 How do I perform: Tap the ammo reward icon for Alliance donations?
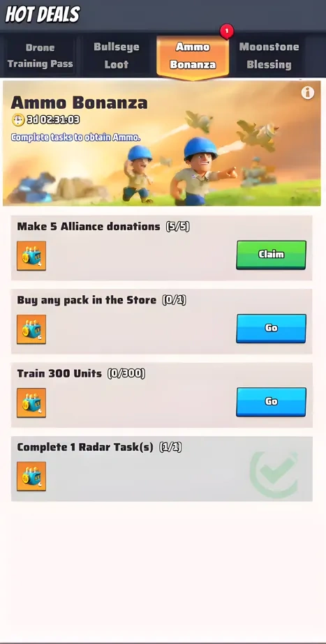point(31,255)
